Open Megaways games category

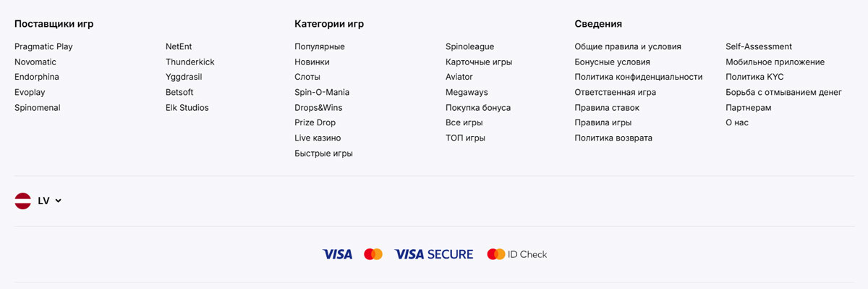pos(467,92)
